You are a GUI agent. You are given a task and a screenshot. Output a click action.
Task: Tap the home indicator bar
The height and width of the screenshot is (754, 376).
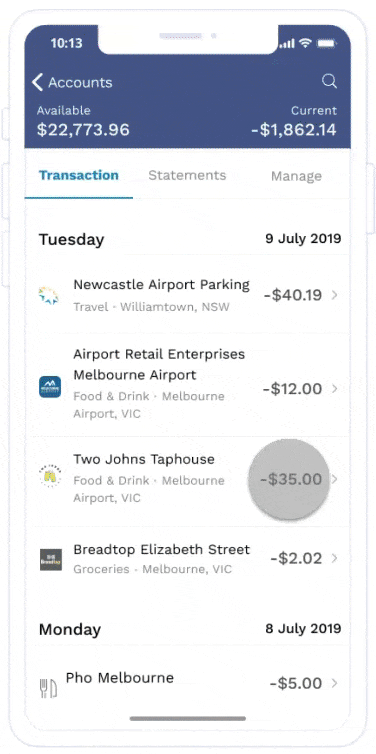[188, 719]
